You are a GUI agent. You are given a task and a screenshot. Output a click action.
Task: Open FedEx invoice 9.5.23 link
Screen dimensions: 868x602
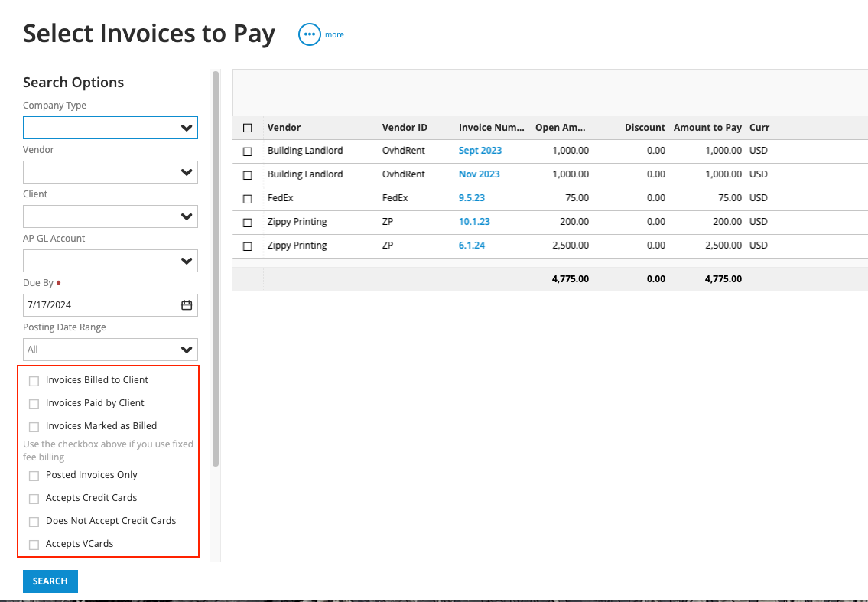(472, 197)
